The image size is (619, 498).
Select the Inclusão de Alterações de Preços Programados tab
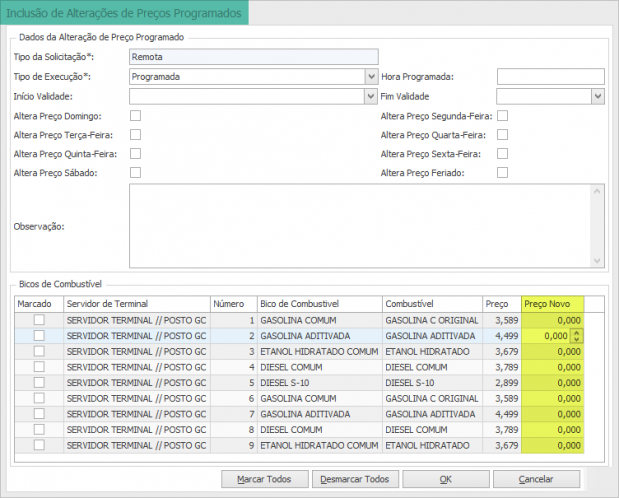point(124,13)
